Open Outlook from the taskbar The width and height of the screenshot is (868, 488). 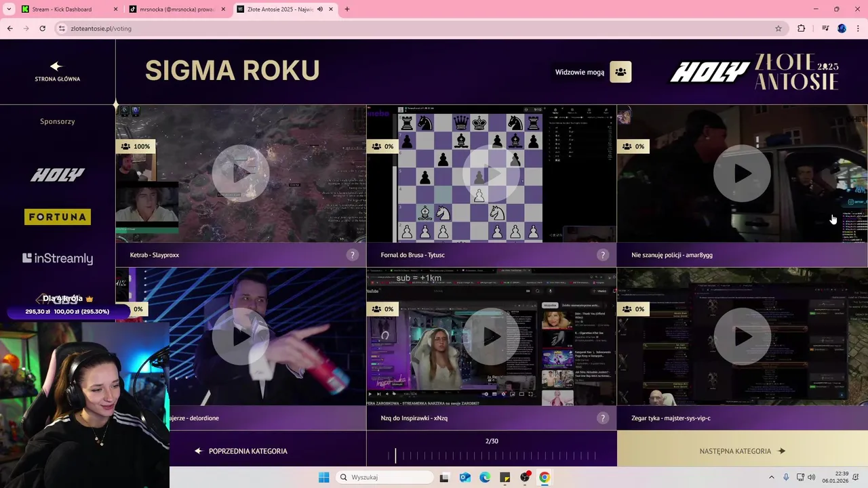click(x=465, y=477)
